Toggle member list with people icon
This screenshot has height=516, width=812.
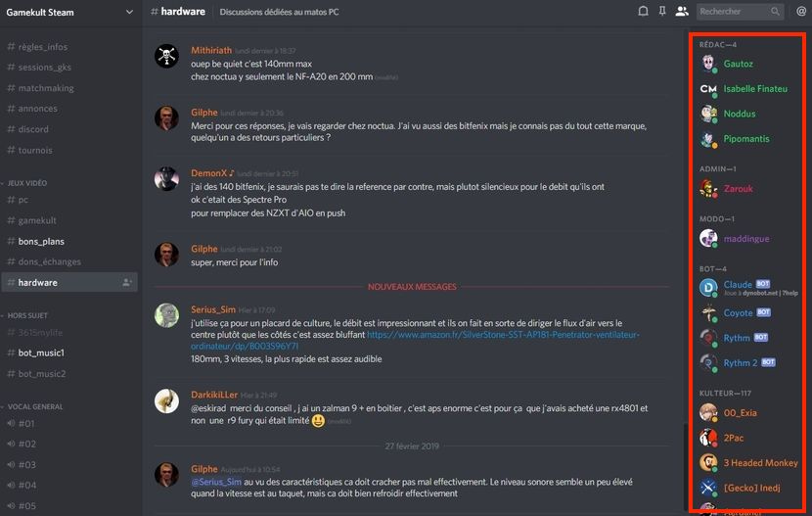point(682,12)
